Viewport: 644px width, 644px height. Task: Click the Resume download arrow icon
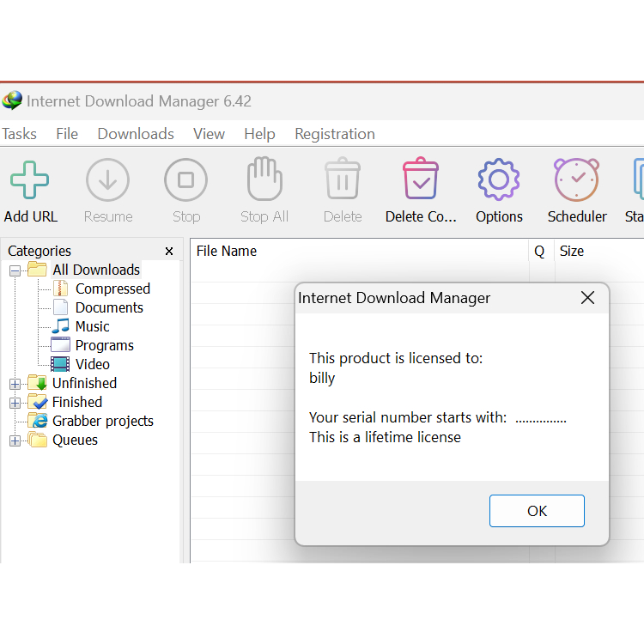[107, 180]
